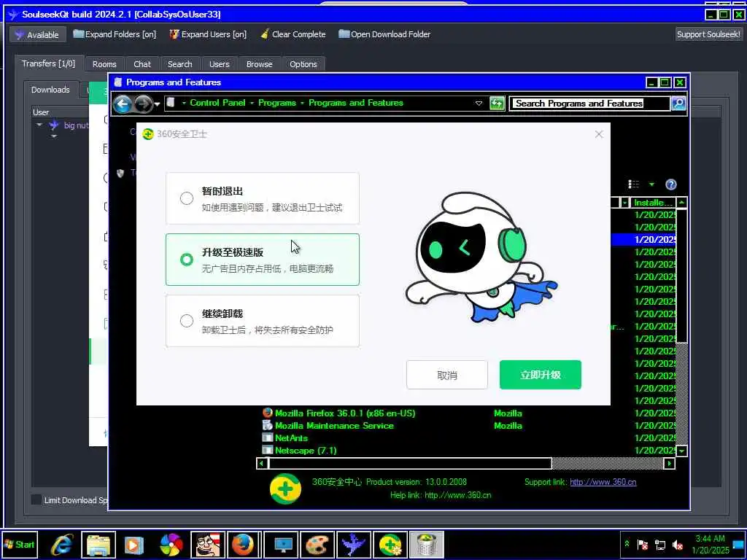Open the address bar dropdown arrow
This screenshot has width=747, height=560.
pyautogui.click(x=479, y=104)
